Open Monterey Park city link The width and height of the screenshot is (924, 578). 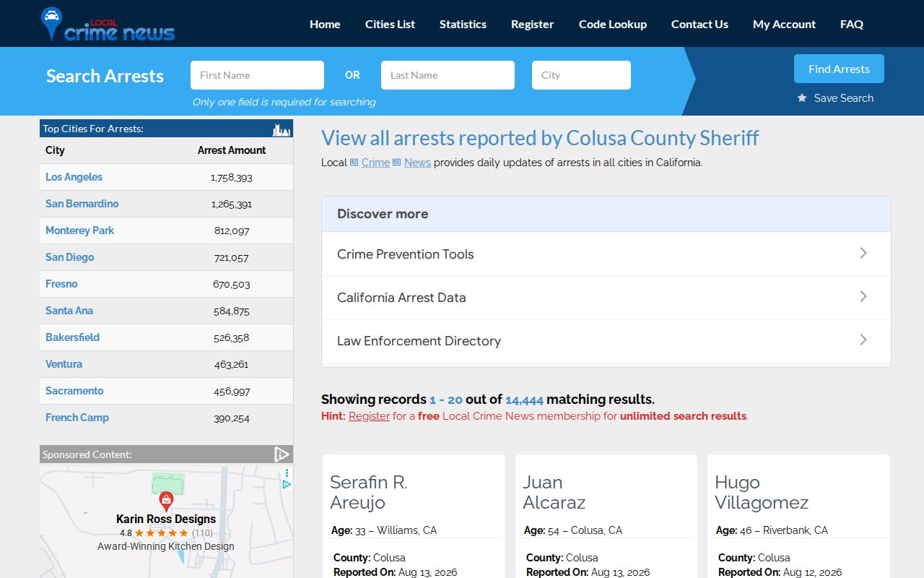click(x=79, y=230)
